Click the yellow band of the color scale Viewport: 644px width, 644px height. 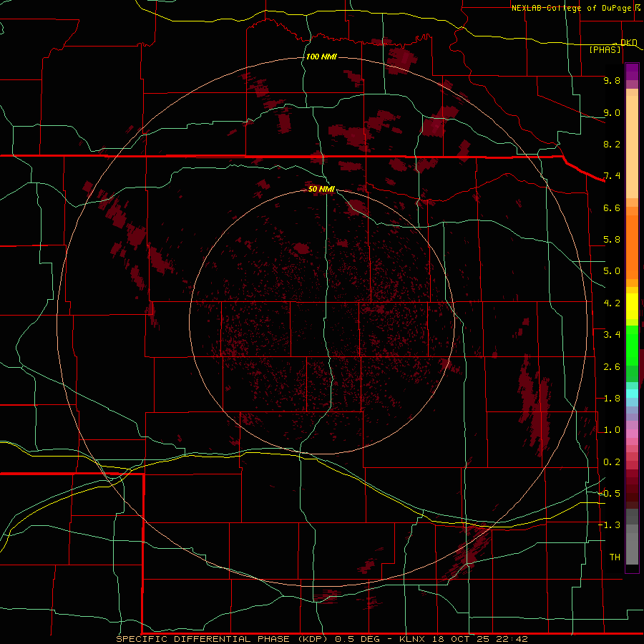click(632, 306)
